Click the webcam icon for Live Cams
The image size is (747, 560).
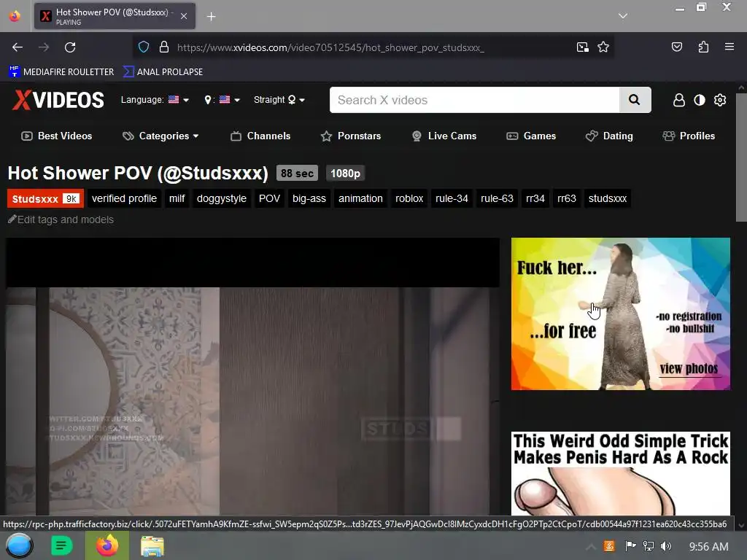pyautogui.click(x=417, y=136)
